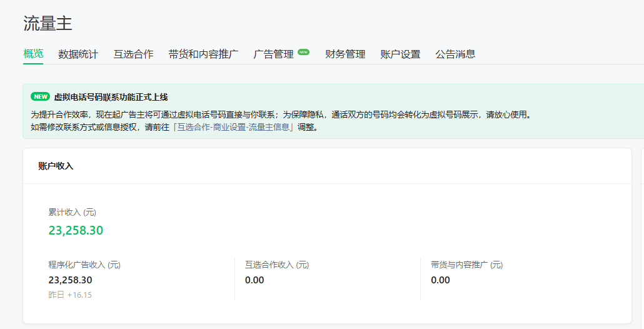This screenshot has width=644, height=329.
Task: Click the green NEW badge in announcement banner
Action: (x=40, y=97)
